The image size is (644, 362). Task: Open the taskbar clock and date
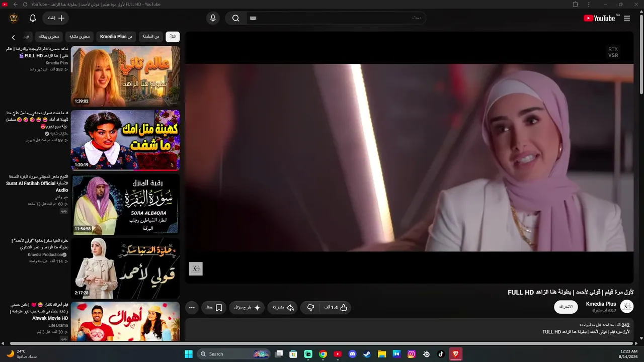point(628,354)
